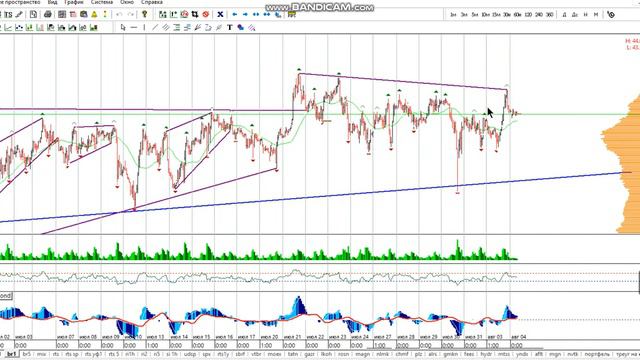Image resolution: width=640 pixels, height=360 pixels.
Task: Click the TS toolbar icon
Action: tap(8, 15)
